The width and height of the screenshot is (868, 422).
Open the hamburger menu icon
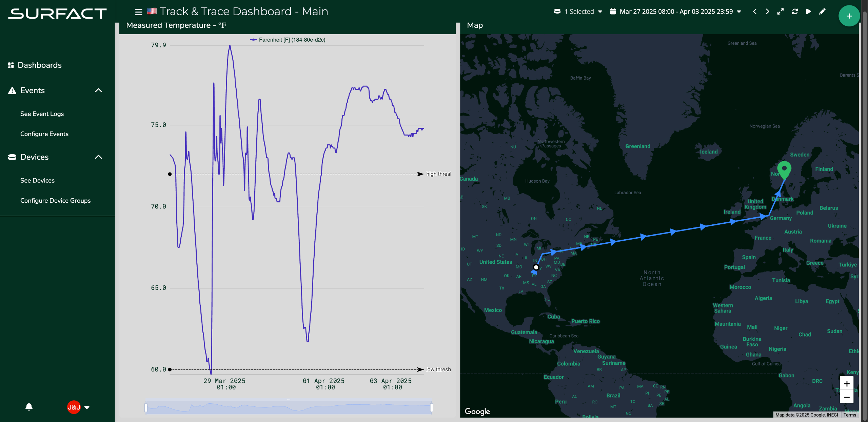(x=138, y=12)
